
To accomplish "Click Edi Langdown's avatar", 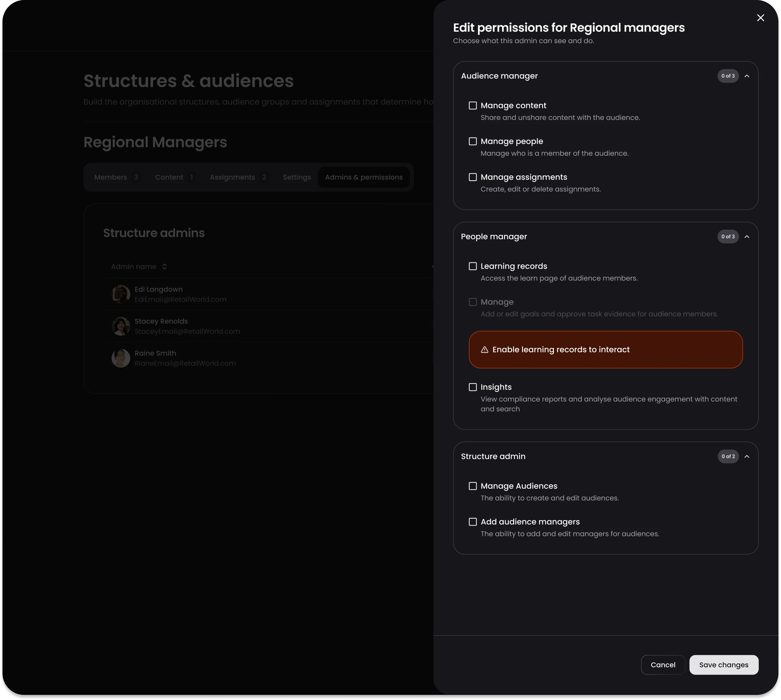I will click(x=121, y=294).
